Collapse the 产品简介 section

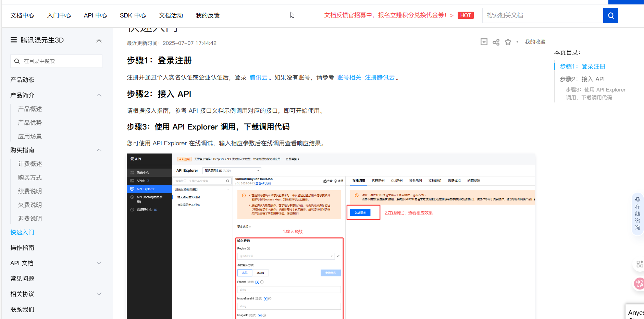pyautogui.click(x=99, y=95)
